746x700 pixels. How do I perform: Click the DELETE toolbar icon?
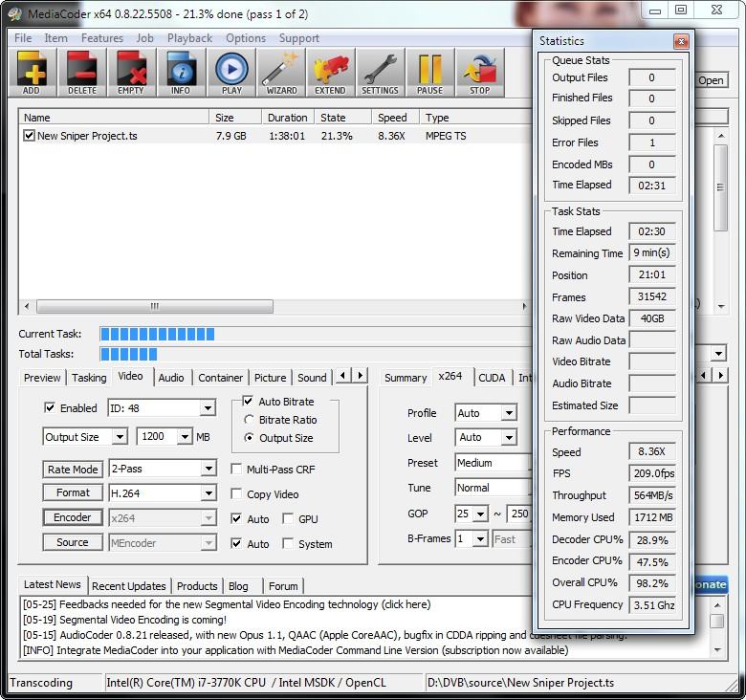[x=82, y=73]
